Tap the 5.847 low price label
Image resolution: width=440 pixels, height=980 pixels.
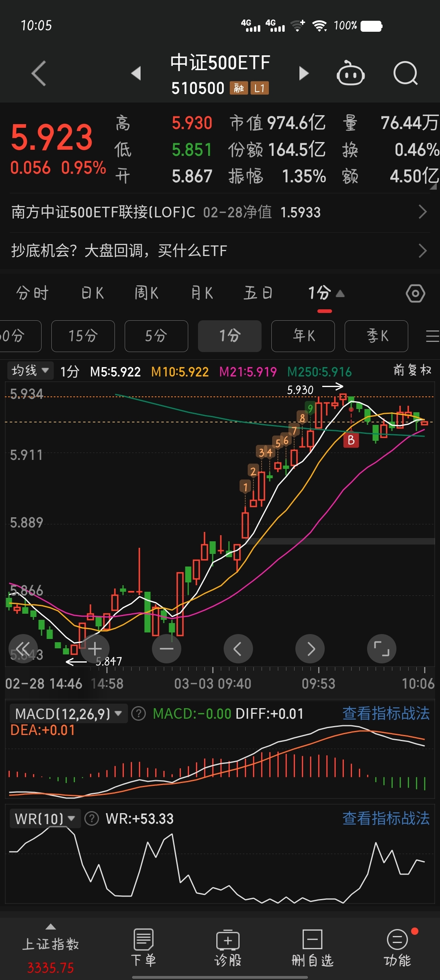click(109, 661)
